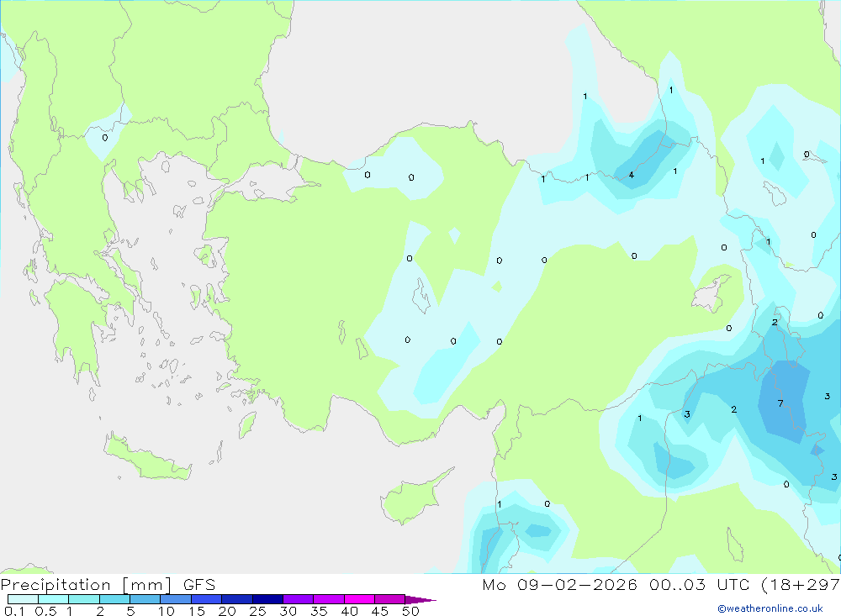
Task: Open the weatheronline.co.uk copyright link
Action: click(770, 608)
